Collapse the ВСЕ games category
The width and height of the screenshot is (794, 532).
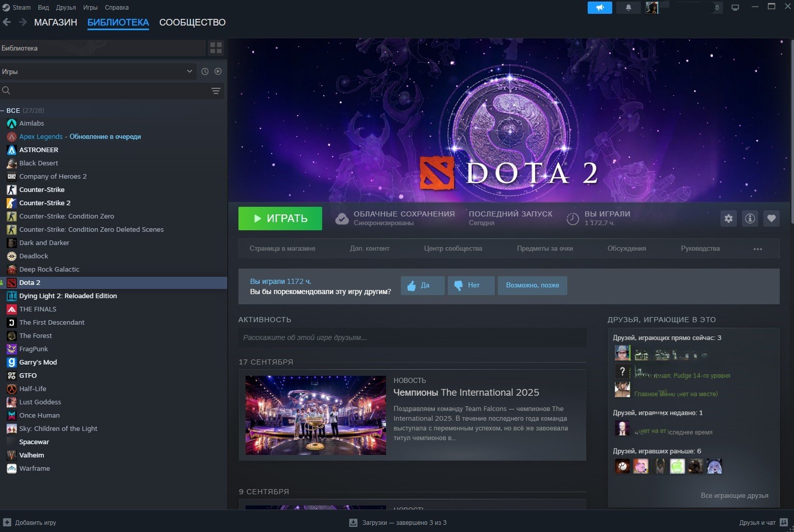[3, 110]
